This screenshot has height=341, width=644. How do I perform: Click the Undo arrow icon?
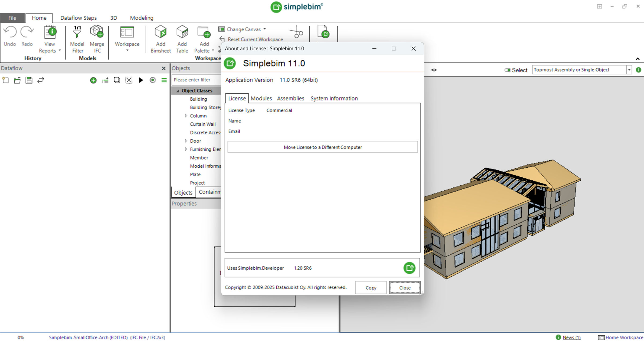click(x=10, y=32)
